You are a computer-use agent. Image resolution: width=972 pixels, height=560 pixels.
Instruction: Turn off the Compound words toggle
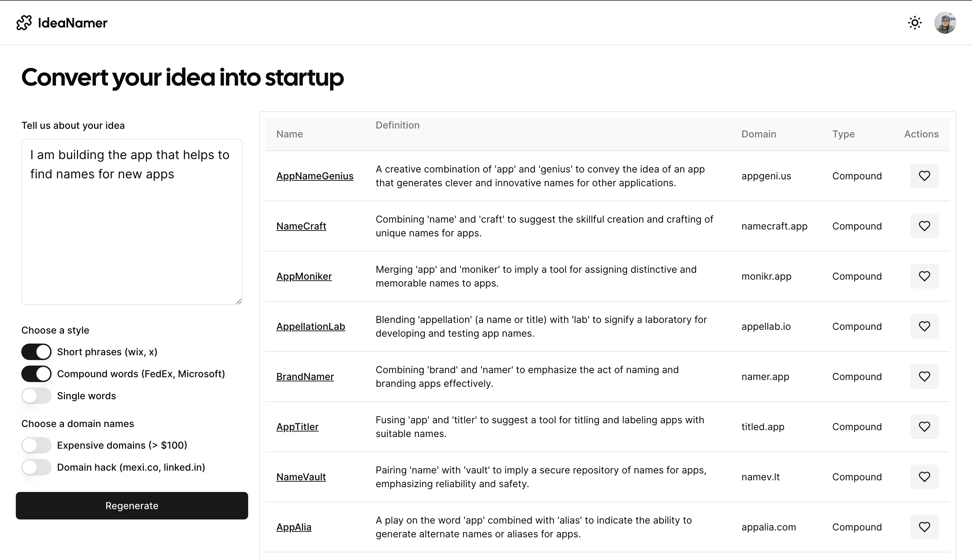tap(36, 373)
